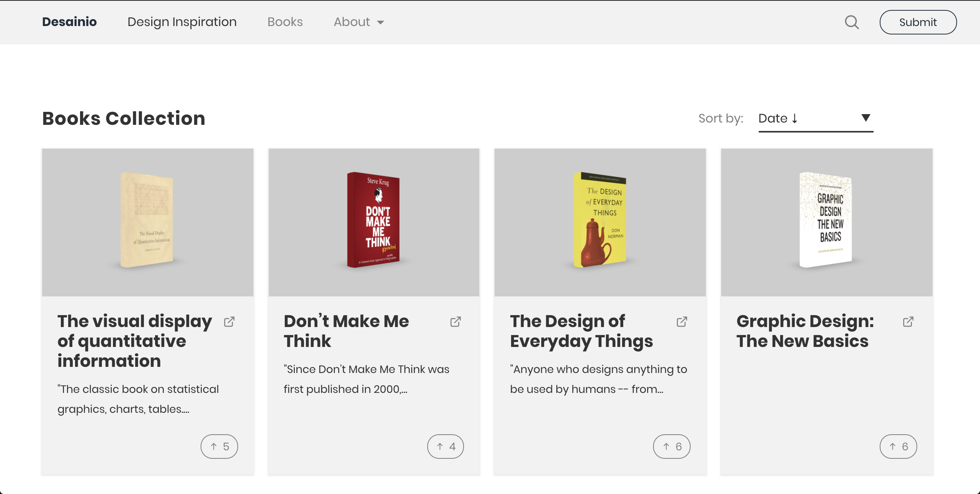This screenshot has height=494, width=980.
Task: Navigate to the Books page
Action: [285, 22]
